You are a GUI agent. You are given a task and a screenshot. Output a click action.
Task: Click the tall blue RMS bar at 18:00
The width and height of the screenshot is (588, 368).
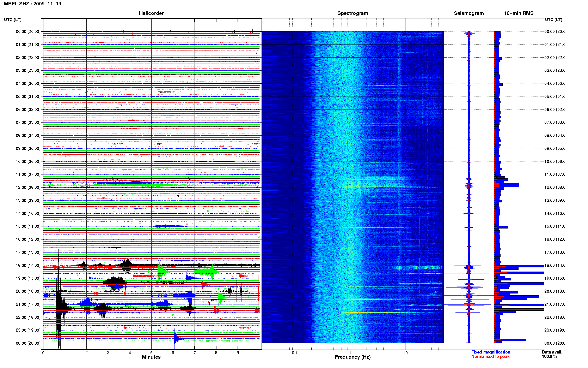coord(519,266)
